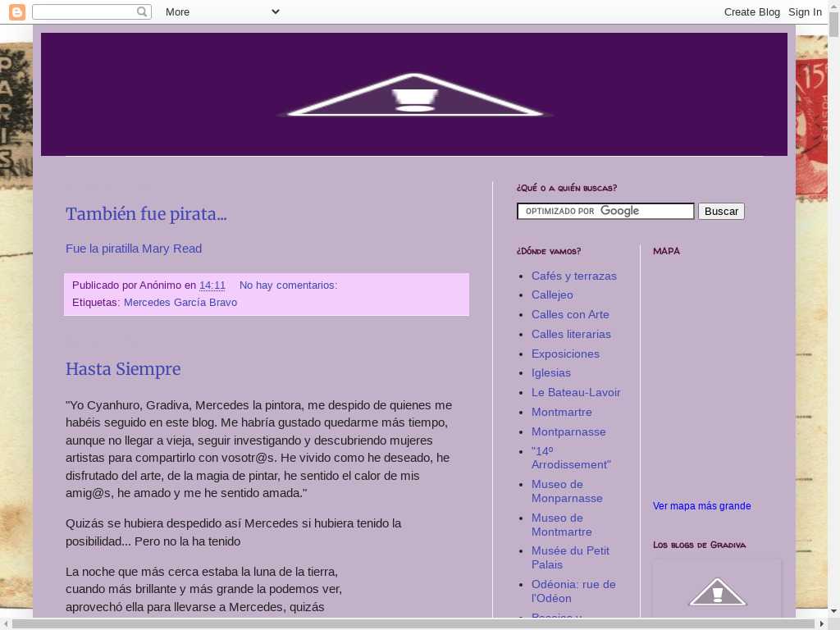Click the Google custom search field
The height and width of the screenshot is (630, 840).
click(x=605, y=211)
